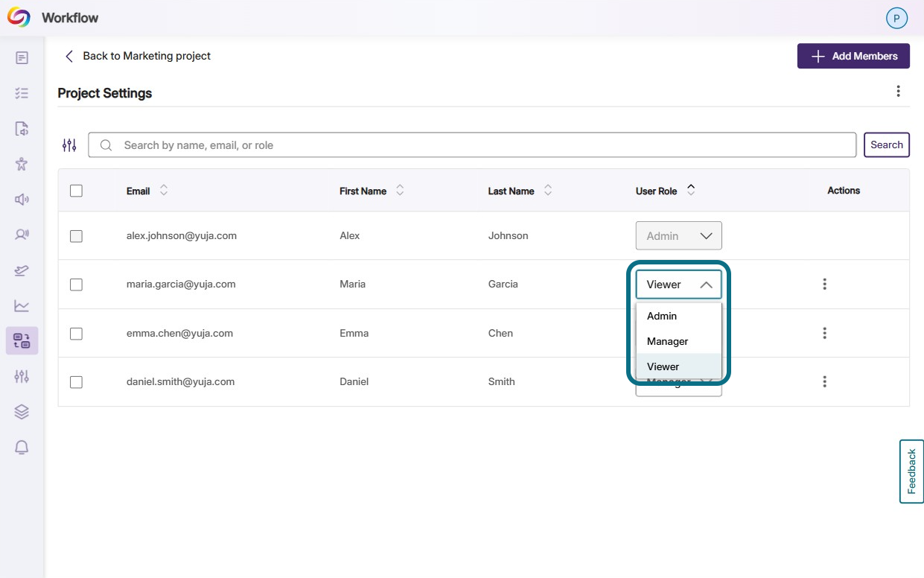The image size is (924, 578).
Task: Open the highlighted workflow icon in sidebar
Action: 22,341
